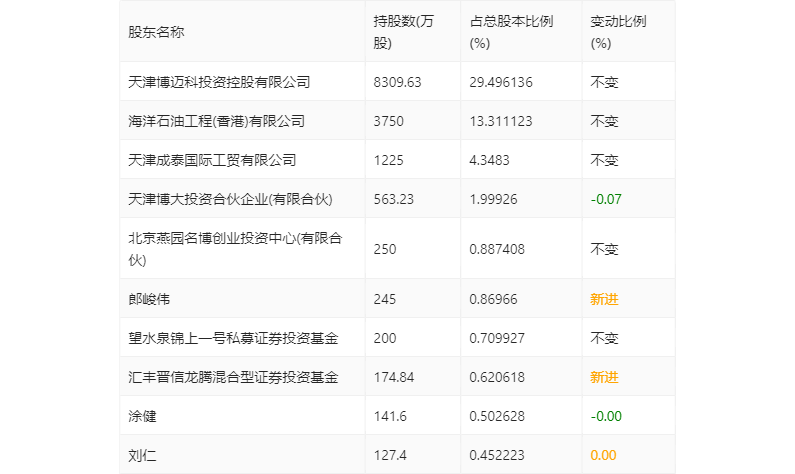Click the 0.709927 percentage cell

coord(497,338)
